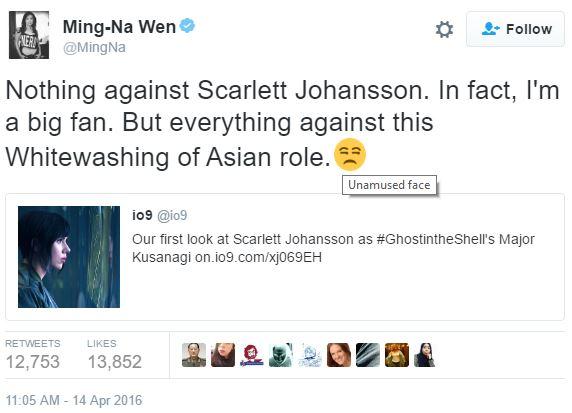Click the Follow button

tap(515, 29)
